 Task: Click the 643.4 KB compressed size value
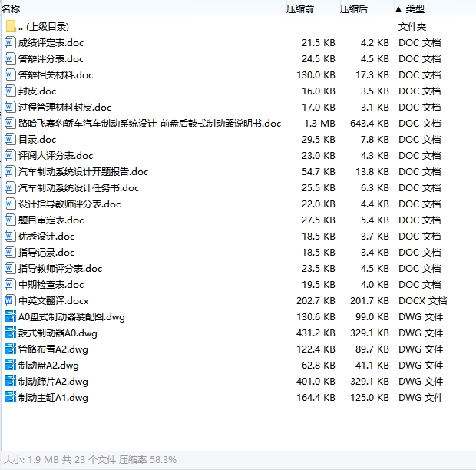pyautogui.click(x=369, y=124)
